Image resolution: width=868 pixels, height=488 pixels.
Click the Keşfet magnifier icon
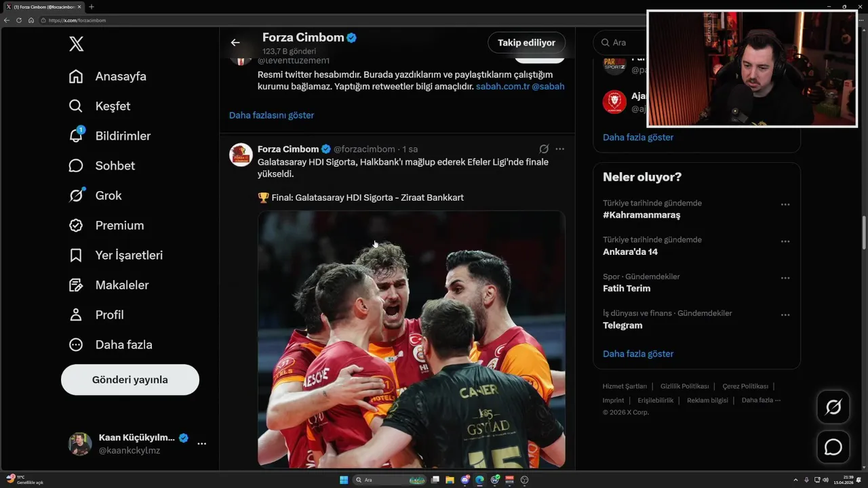pyautogui.click(x=76, y=106)
